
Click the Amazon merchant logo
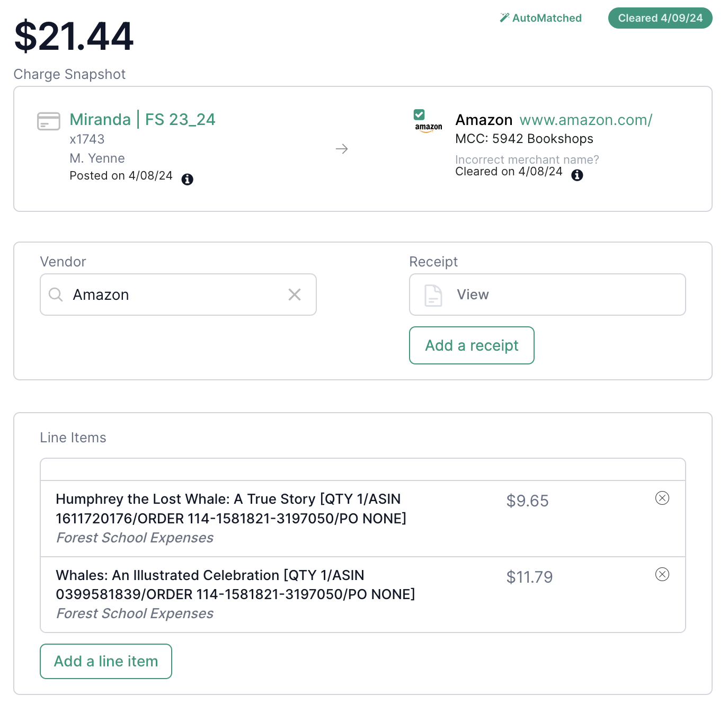pyautogui.click(x=428, y=128)
